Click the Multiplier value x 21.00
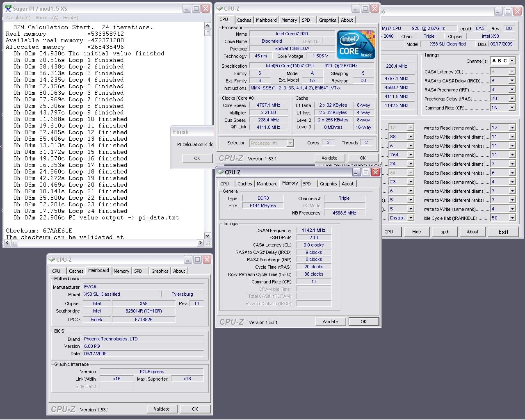This screenshot has height=420, width=525. pos(269,112)
